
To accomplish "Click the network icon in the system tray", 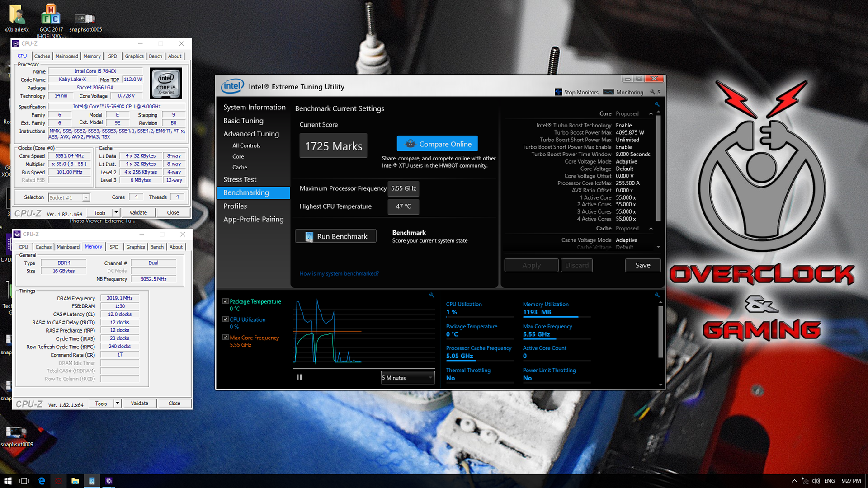I will point(805,481).
